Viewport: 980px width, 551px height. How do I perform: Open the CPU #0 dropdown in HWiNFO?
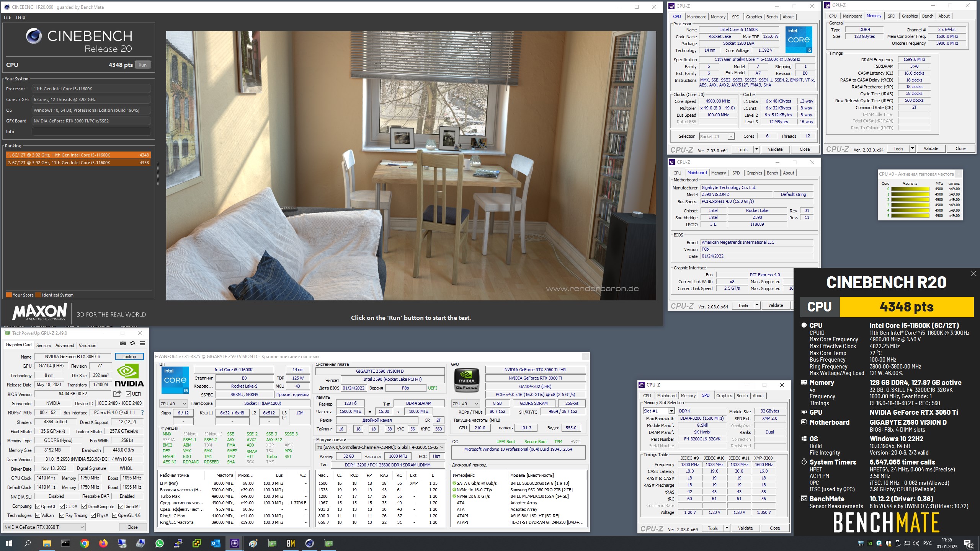(x=173, y=403)
